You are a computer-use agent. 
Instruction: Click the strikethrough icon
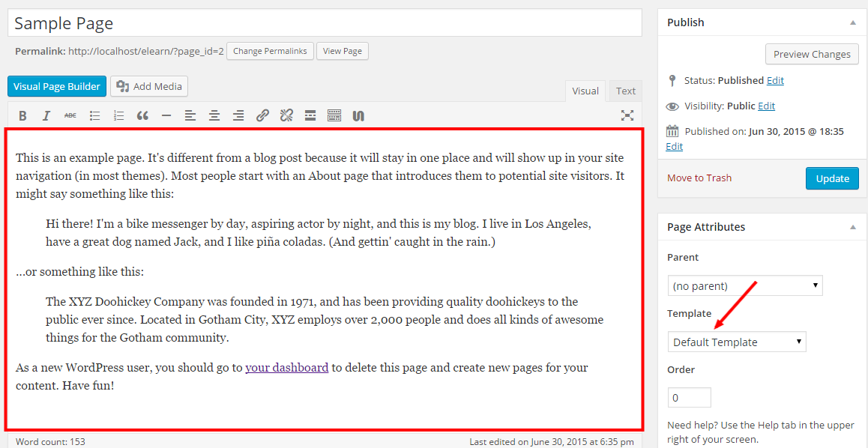70,115
